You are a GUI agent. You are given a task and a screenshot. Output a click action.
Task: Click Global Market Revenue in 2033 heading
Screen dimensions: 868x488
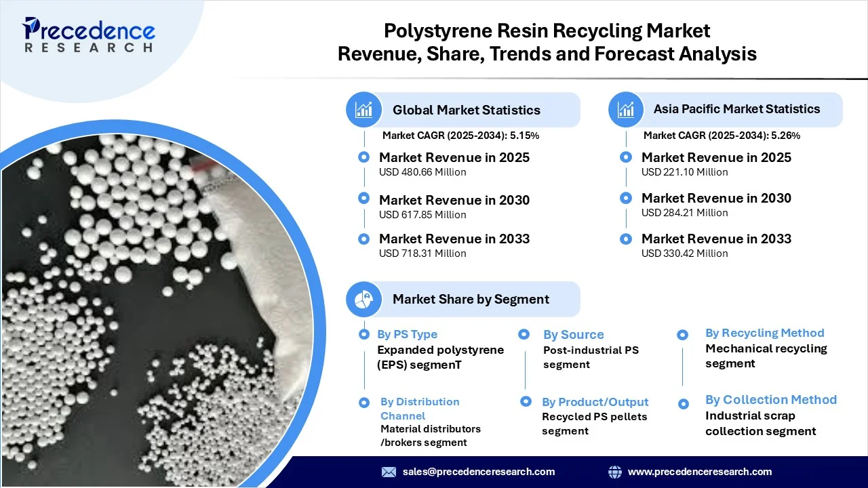454,239
